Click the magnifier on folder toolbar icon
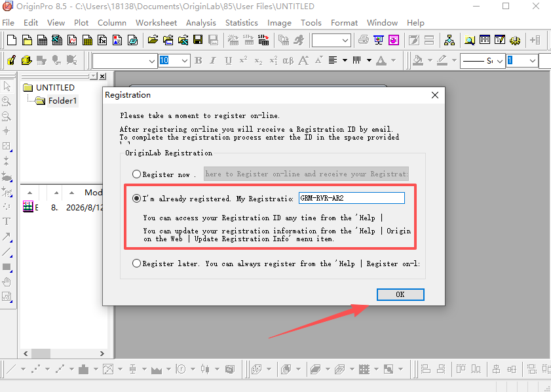The image size is (551, 392). pyautogui.click(x=470, y=40)
